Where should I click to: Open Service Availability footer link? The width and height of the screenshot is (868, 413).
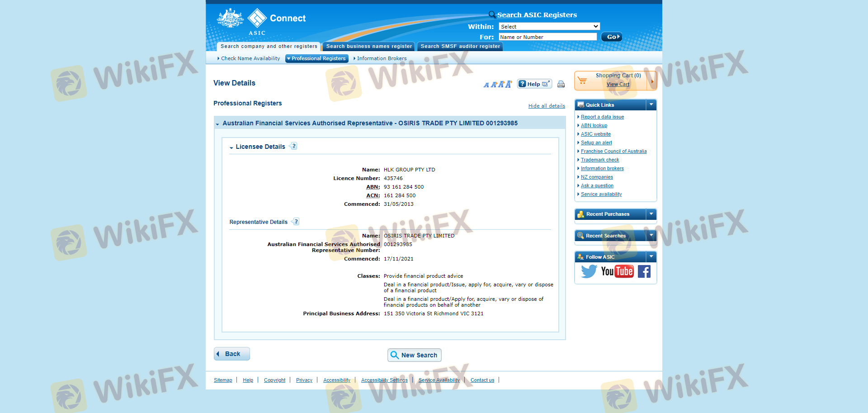[x=439, y=380]
